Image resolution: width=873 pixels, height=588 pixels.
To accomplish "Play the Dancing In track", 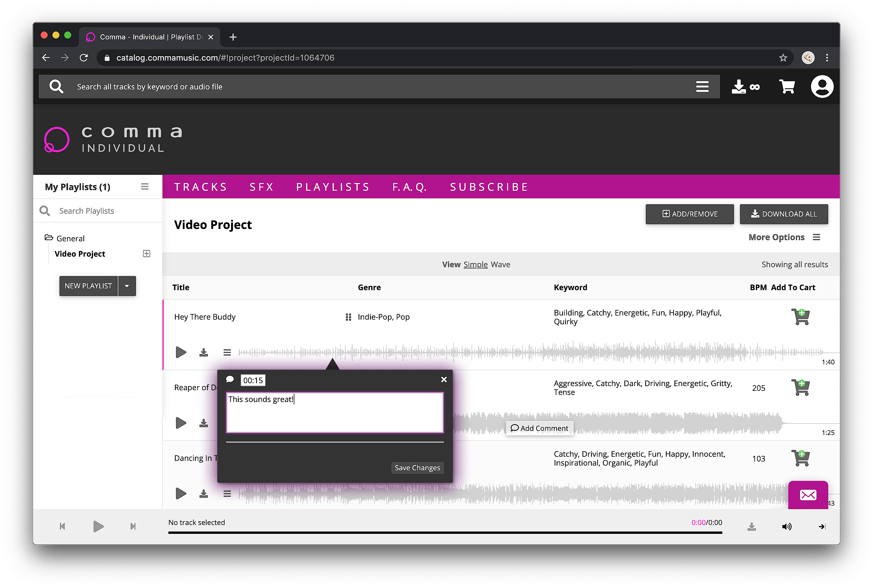I will (x=181, y=494).
